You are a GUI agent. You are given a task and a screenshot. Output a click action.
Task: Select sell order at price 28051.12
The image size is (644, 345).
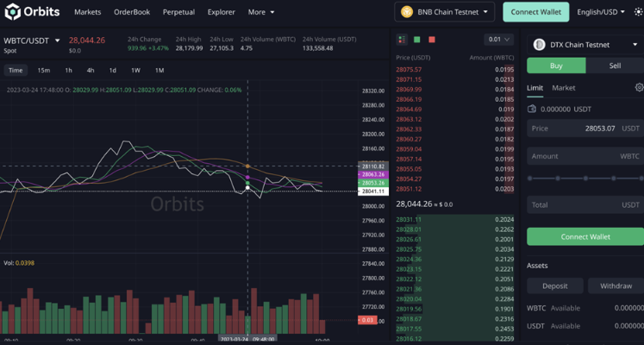click(x=454, y=189)
